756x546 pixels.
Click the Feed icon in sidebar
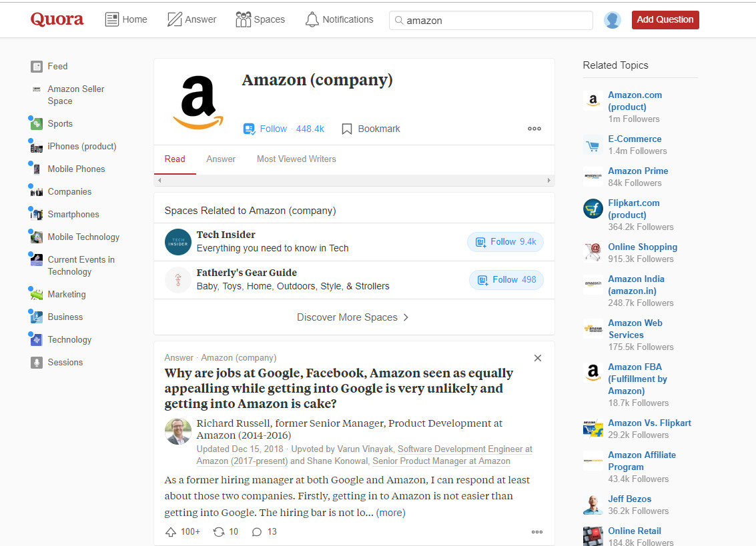pos(37,67)
